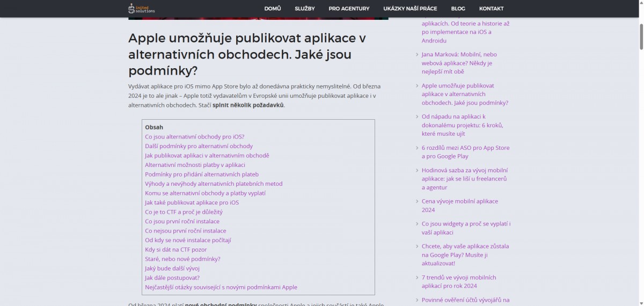Jump to 'Co jsou alternativní obchody pro iOS?'
Screen dimensions: 644x306
pyautogui.click(x=194, y=136)
